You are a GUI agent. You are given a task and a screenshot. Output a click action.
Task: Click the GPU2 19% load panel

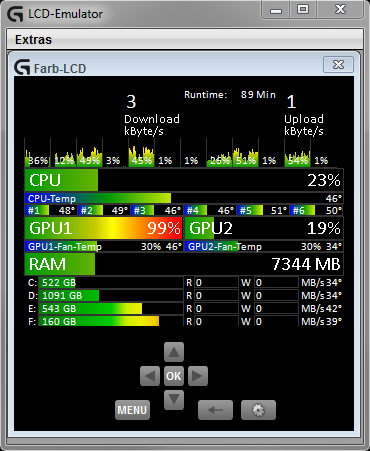click(264, 228)
